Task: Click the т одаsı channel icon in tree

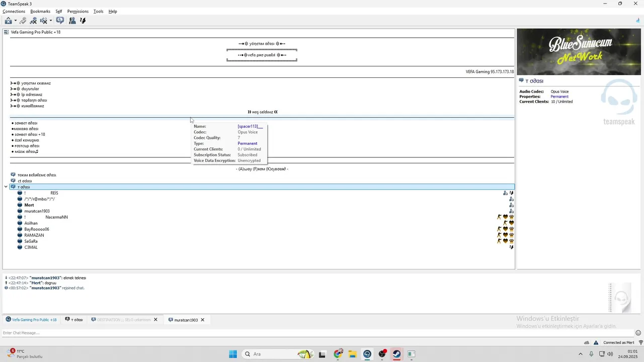Action: (x=13, y=187)
